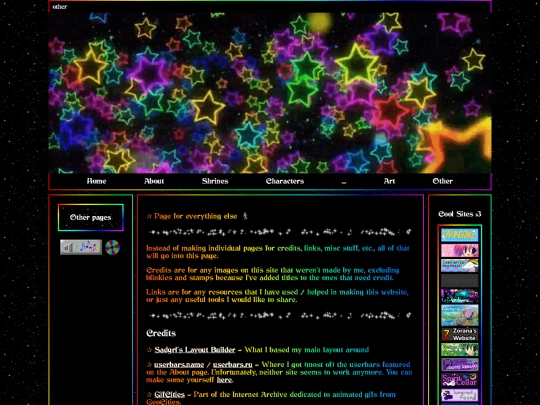The height and width of the screenshot is (405, 540).
Task: Open the purple pixel site button
Action: [x=460, y=365]
